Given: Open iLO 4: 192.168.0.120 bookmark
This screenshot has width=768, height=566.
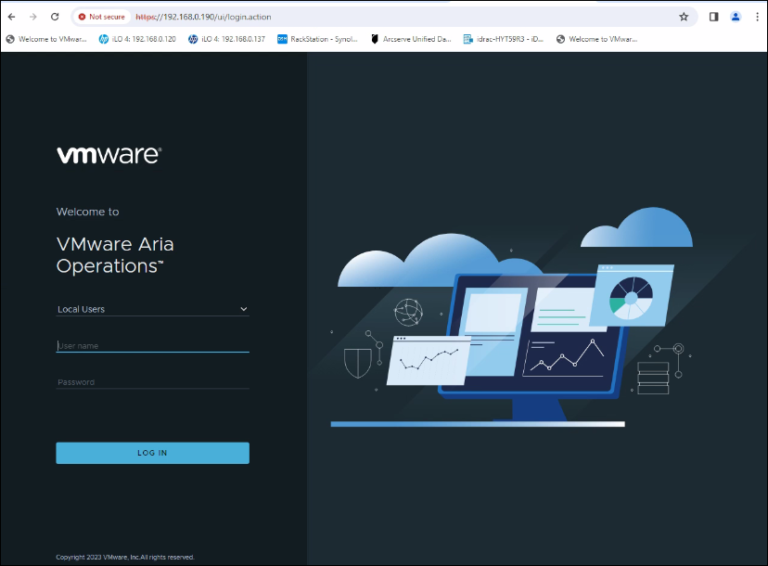Looking at the screenshot, I should pyautogui.click(x=137, y=39).
